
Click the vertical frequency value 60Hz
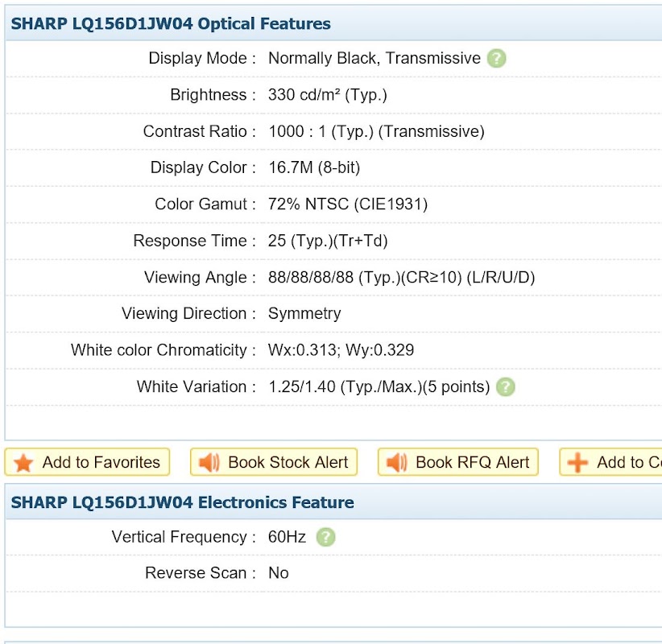287,537
